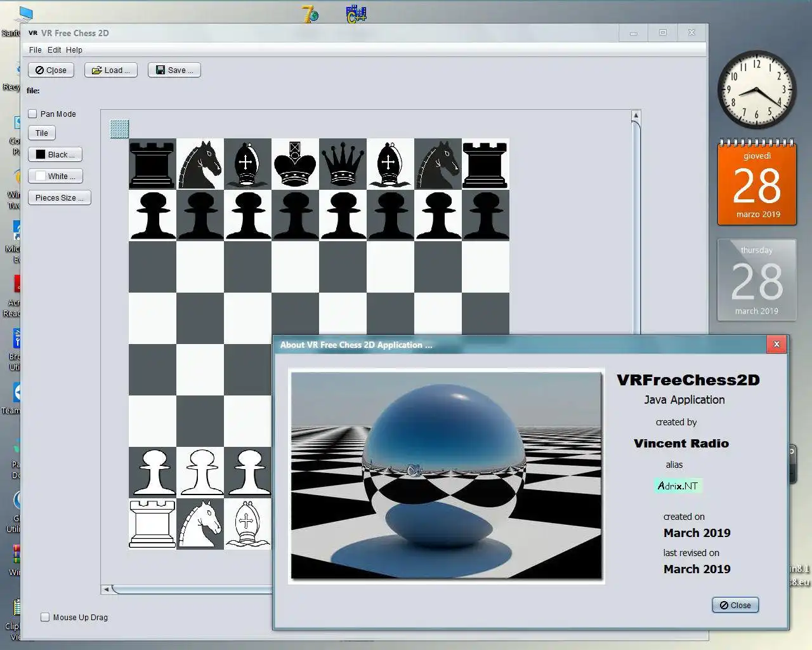Click the board's scroll up arrow
Viewport: 812px width, 650px height.
(x=636, y=116)
